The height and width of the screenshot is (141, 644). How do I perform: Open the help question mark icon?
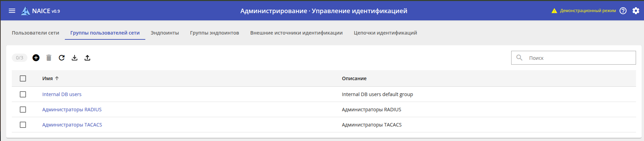pyautogui.click(x=623, y=11)
